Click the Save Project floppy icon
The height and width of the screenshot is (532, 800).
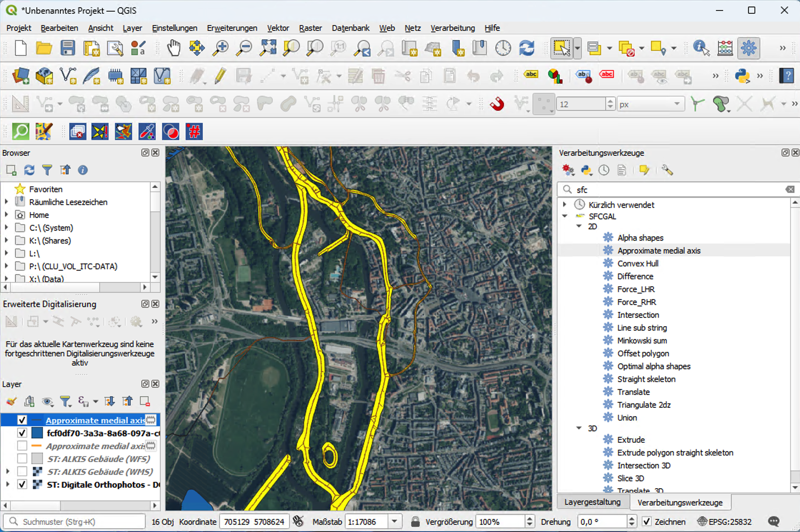coord(67,48)
